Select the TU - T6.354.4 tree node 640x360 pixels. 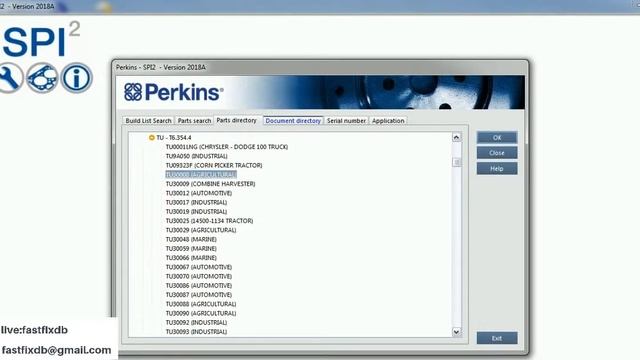[x=173, y=138]
